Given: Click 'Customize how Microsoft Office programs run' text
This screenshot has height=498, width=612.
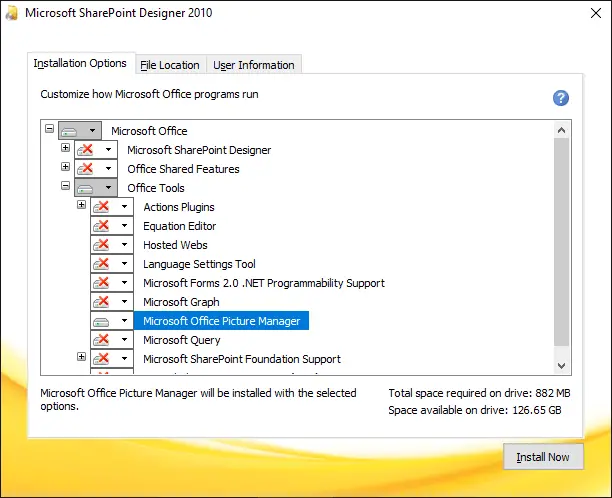Looking at the screenshot, I should pos(149,94).
